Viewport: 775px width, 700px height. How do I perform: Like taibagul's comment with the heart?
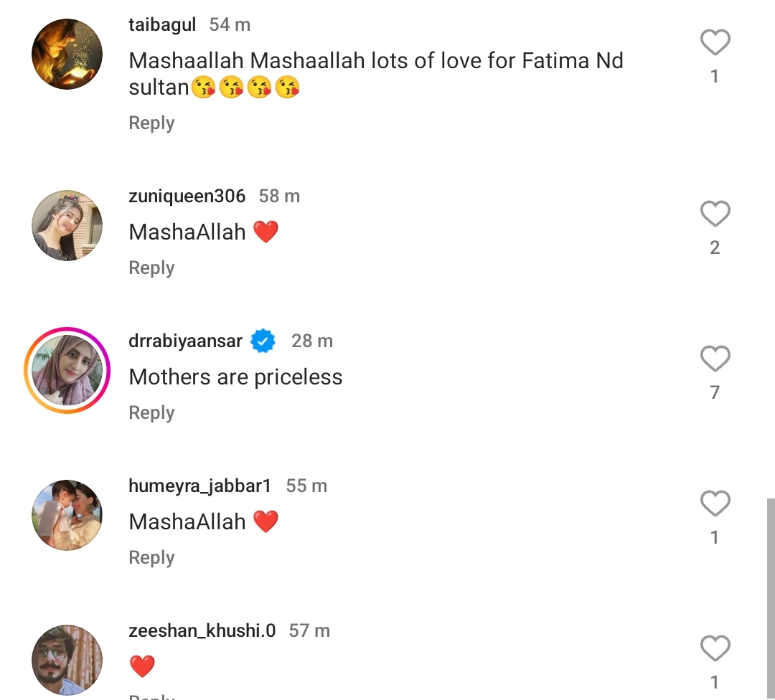coord(715,44)
